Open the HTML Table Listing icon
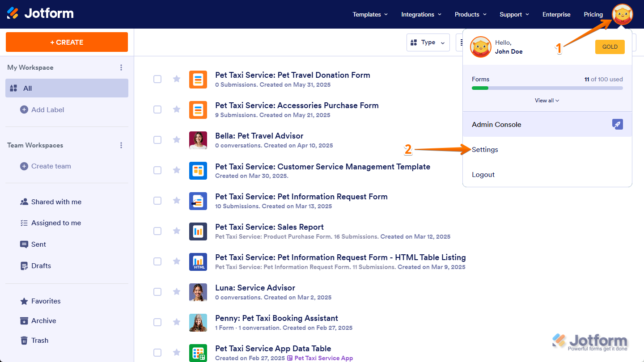 [198, 261]
